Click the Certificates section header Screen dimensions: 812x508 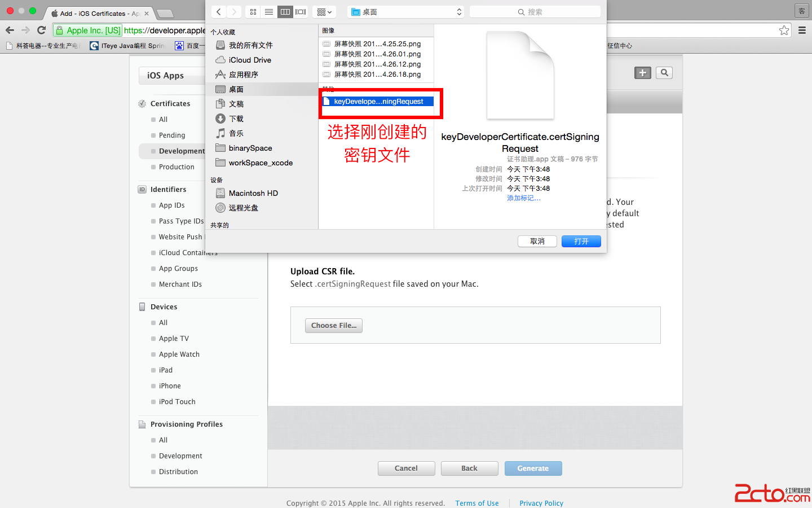click(170, 104)
